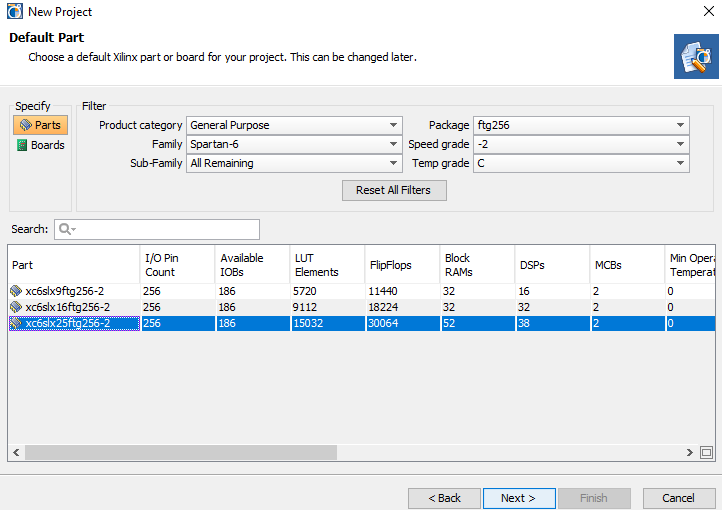
Task: Go to previous page with Back
Action: coord(444,498)
